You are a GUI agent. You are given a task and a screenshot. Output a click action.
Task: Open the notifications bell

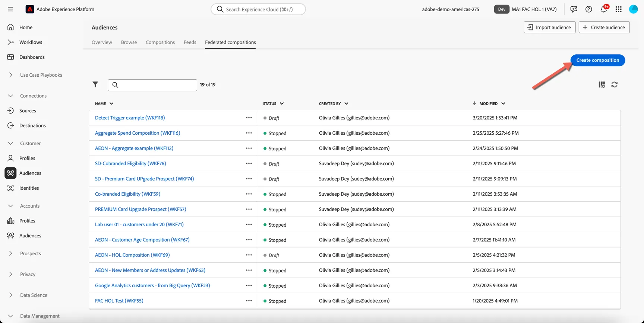pos(603,9)
